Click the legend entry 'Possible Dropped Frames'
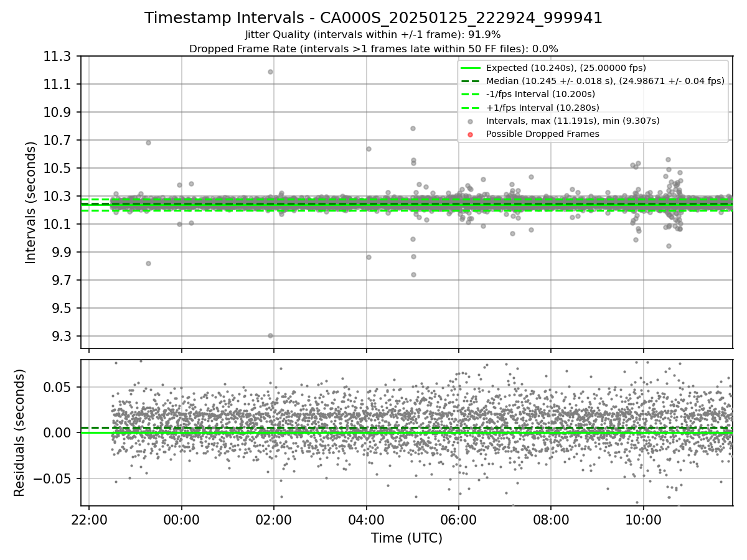This screenshot has width=747, height=560. pos(543,134)
